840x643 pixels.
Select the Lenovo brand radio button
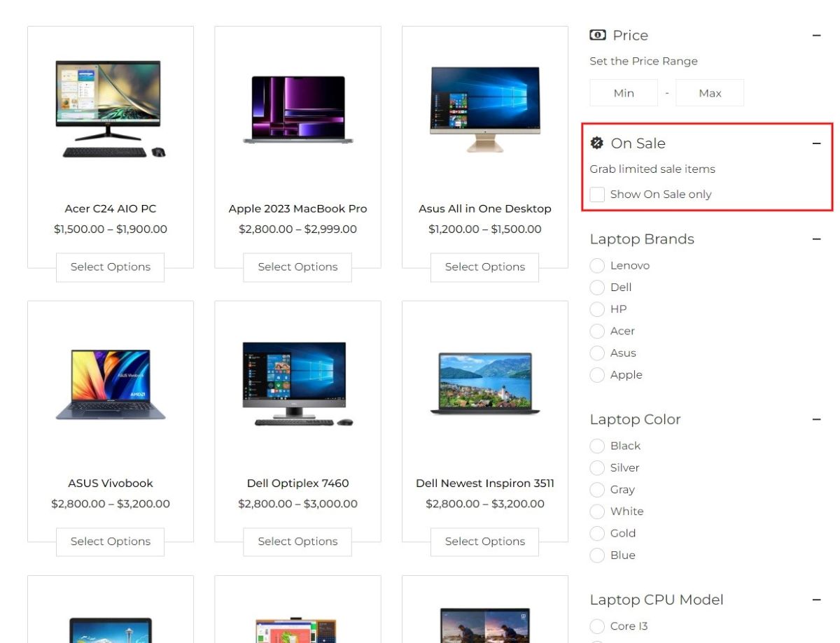click(x=597, y=266)
